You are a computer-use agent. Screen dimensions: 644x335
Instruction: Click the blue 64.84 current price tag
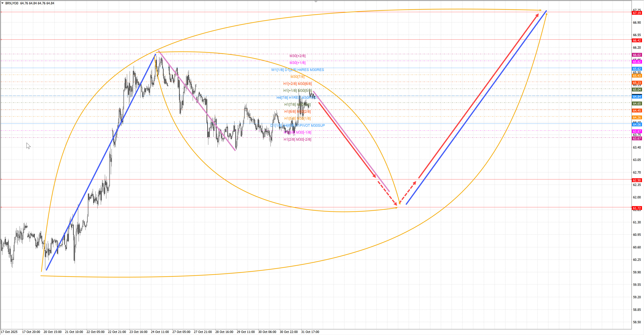[x=637, y=97]
